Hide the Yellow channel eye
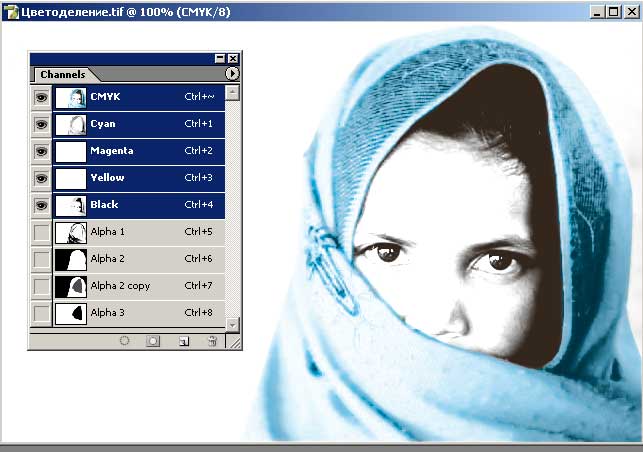This screenshot has width=643, height=452. point(41,179)
